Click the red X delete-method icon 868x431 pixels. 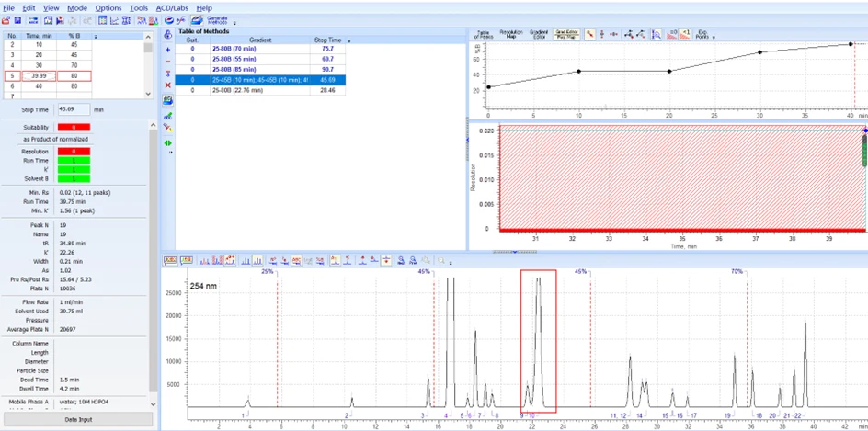pyautogui.click(x=168, y=85)
